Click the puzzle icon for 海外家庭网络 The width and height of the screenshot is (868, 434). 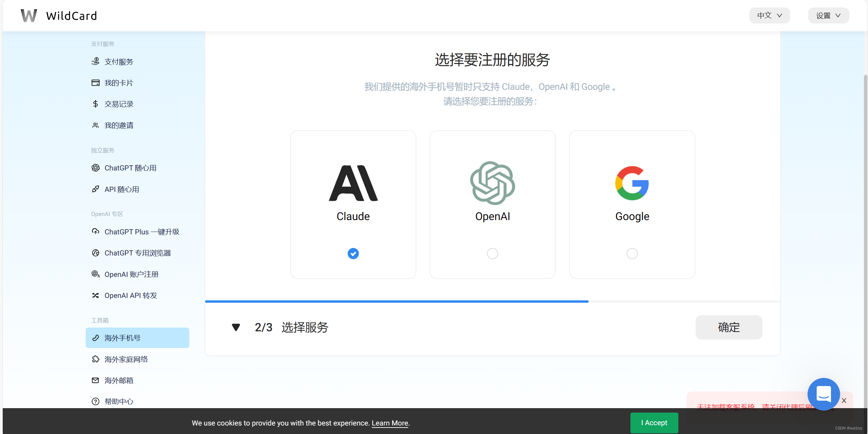click(96, 359)
